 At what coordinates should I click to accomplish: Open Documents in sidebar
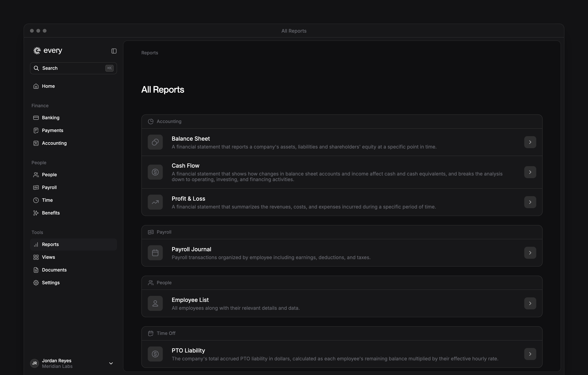click(x=73, y=270)
